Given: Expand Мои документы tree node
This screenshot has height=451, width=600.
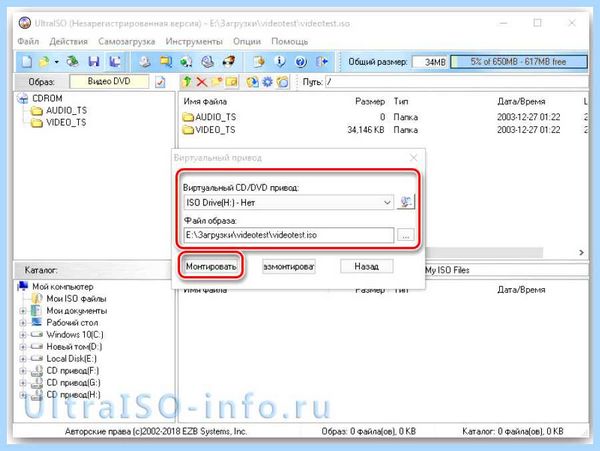Looking at the screenshot, I should point(23,311).
